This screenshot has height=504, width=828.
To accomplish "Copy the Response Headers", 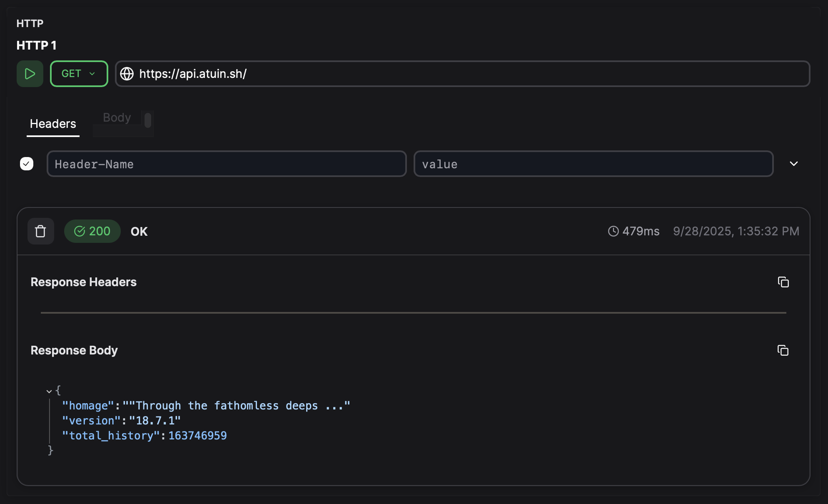I will coord(783,282).
